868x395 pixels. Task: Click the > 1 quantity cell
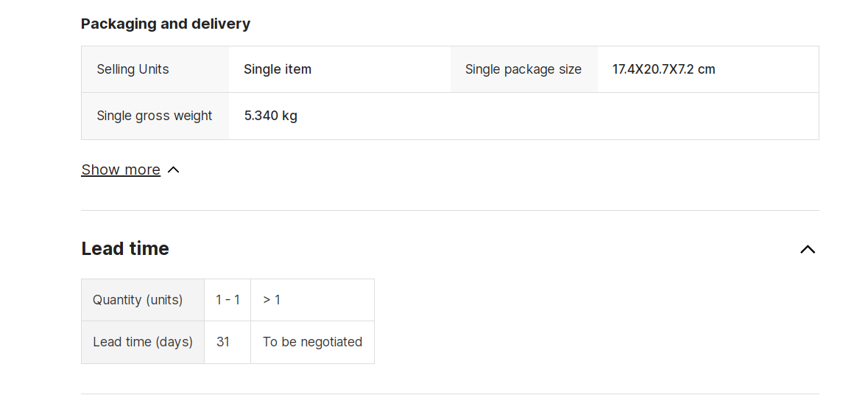click(312, 300)
